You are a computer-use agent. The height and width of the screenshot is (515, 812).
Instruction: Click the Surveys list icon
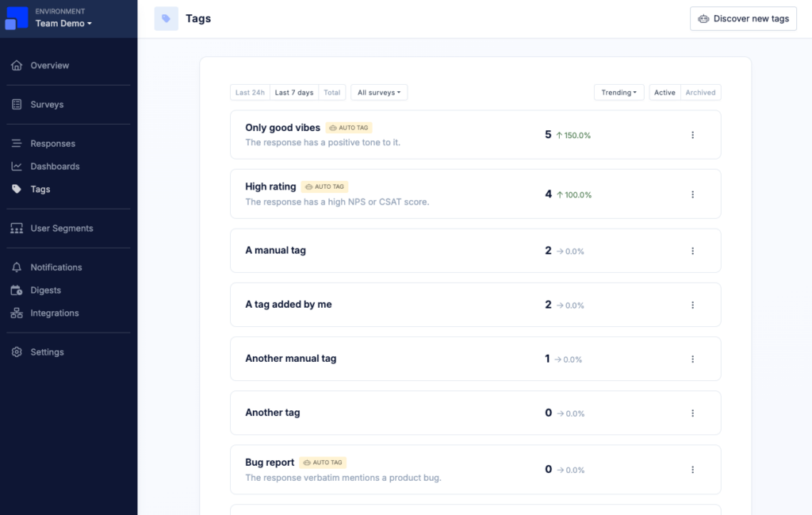(x=17, y=104)
